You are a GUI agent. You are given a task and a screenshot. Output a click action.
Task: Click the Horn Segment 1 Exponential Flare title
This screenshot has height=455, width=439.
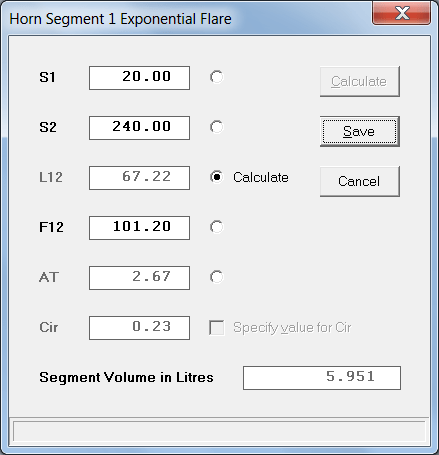(120, 19)
